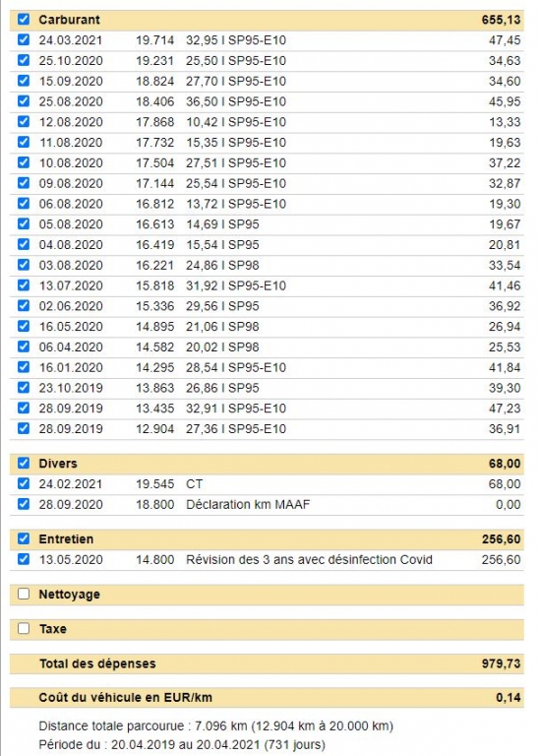The height and width of the screenshot is (756, 540).
Task: Toggle checkbox for 12.08.2020 fuel entry
Action: point(24,121)
